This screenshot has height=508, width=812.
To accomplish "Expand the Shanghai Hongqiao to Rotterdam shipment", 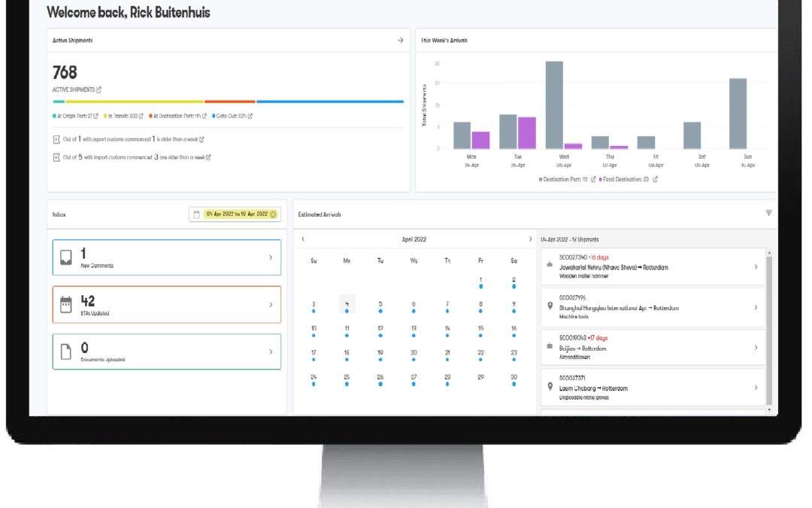I will 756,307.
